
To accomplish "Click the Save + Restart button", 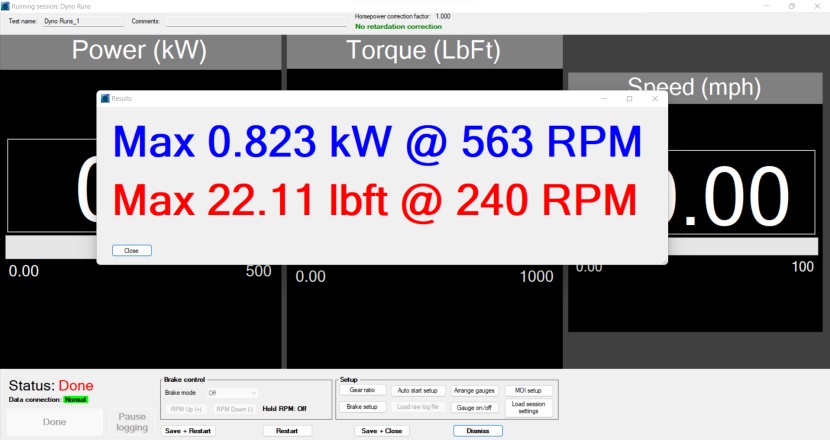I will pyautogui.click(x=188, y=431).
